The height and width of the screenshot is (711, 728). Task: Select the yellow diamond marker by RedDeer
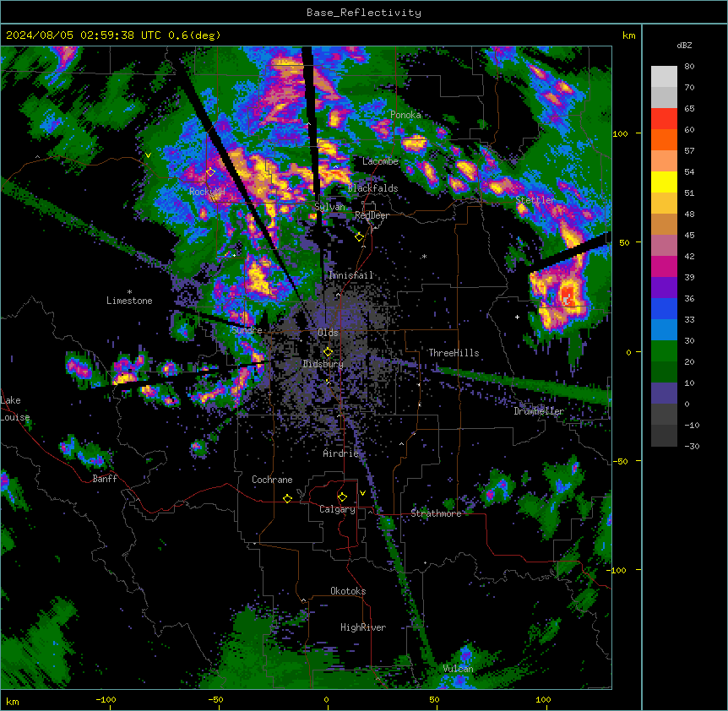pos(360,237)
